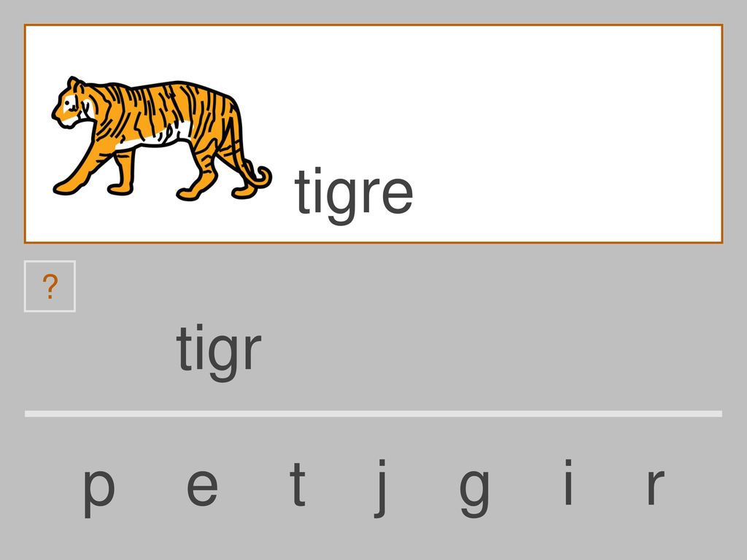Tap letter "t" in the letter choices row

(x=298, y=483)
